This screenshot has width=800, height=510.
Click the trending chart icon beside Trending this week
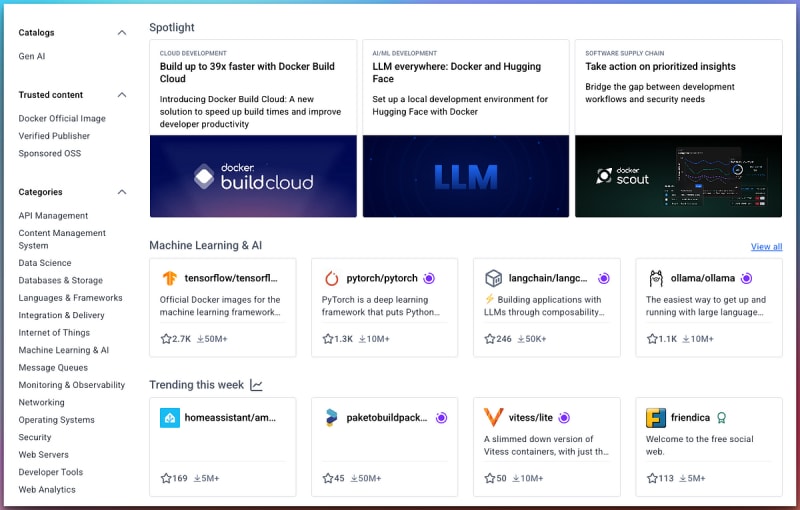click(x=257, y=385)
